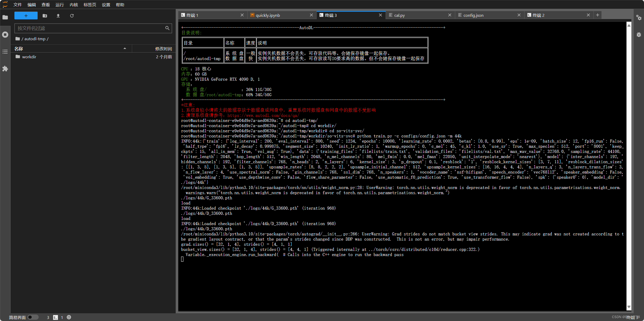This screenshot has width=644, height=321.
Task: Switch to quickly.ipynb tab
Action: click(x=268, y=15)
